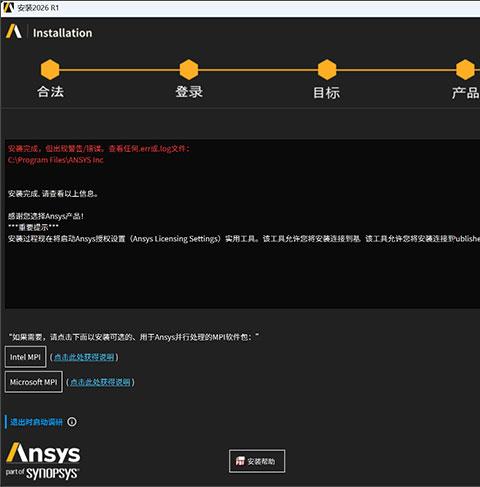Click the 退出时启动调研 option
Image resolution: width=480 pixels, height=487 pixels.
click(36, 422)
